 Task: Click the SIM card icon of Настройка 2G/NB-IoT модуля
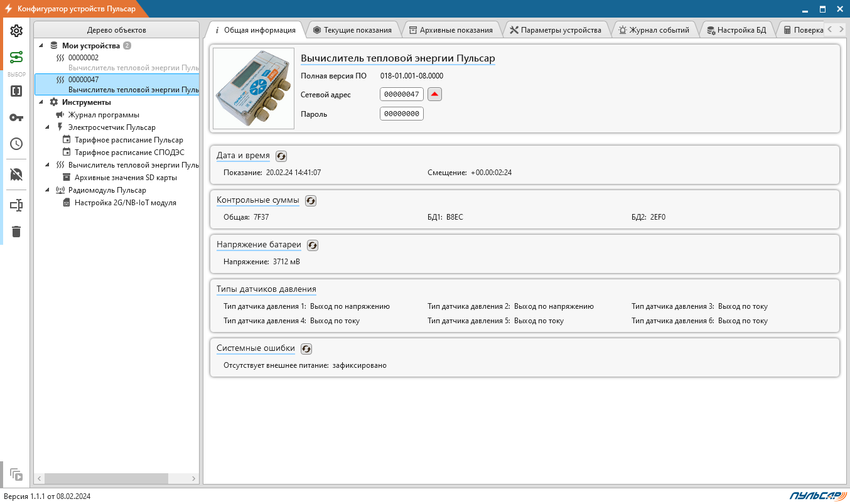(67, 203)
